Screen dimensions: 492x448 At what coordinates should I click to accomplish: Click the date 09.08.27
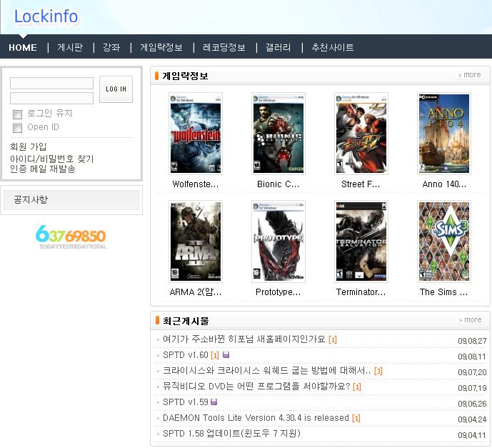(472, 341)
